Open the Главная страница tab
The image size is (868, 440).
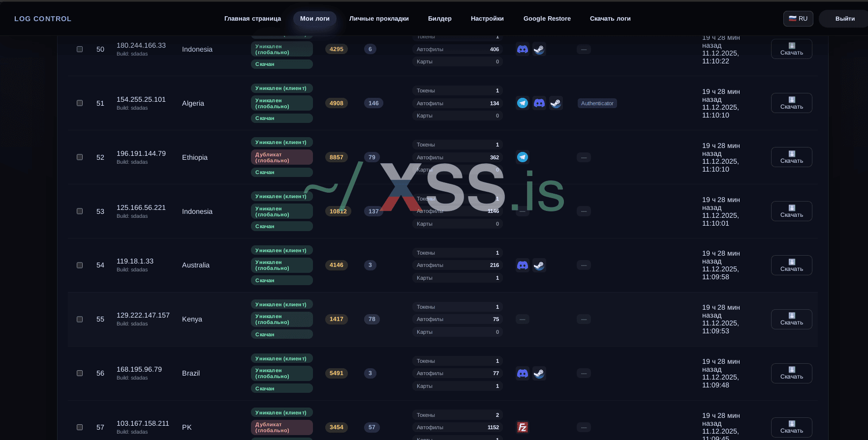(252, 19)
